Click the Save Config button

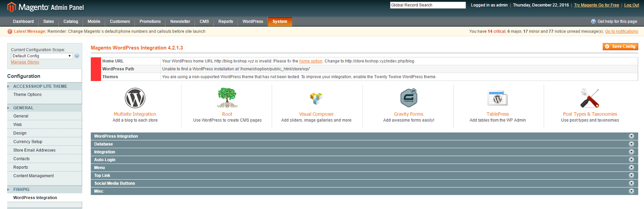(620, 47)
